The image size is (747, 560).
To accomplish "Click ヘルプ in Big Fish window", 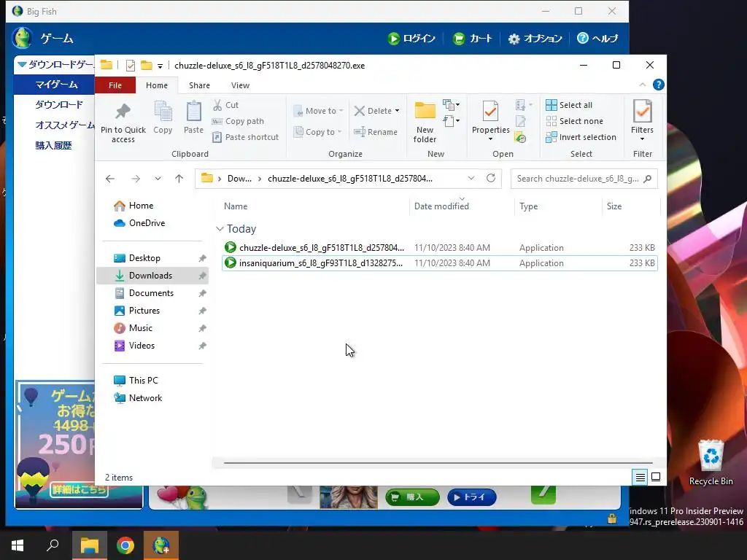I will pyautogui.click(x=597, y=39).
